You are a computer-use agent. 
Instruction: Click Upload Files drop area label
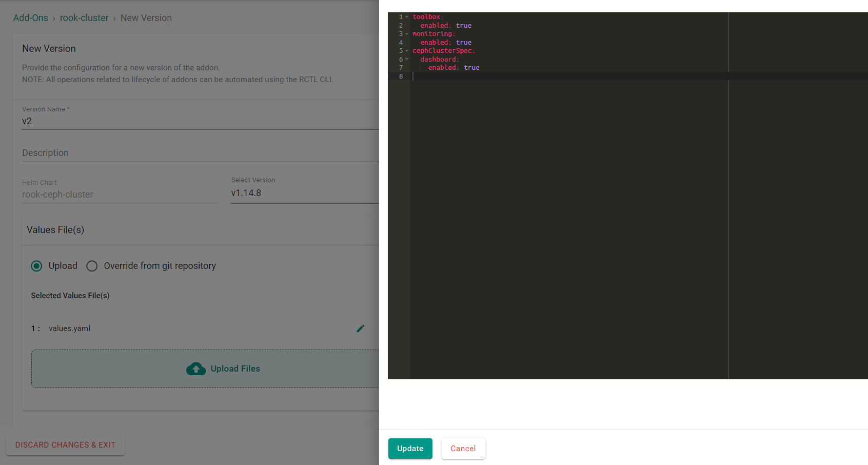point(235,369)
